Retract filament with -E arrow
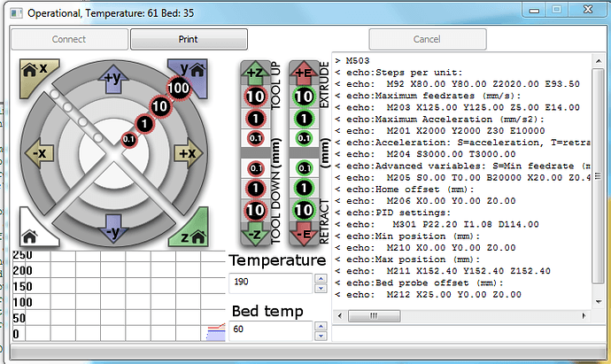 (x=304, y=232)
